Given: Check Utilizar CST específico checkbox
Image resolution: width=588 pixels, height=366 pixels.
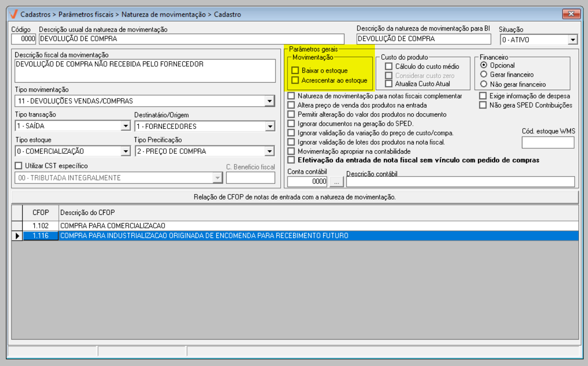Looking at the screenshot, I should pos(18,166).
